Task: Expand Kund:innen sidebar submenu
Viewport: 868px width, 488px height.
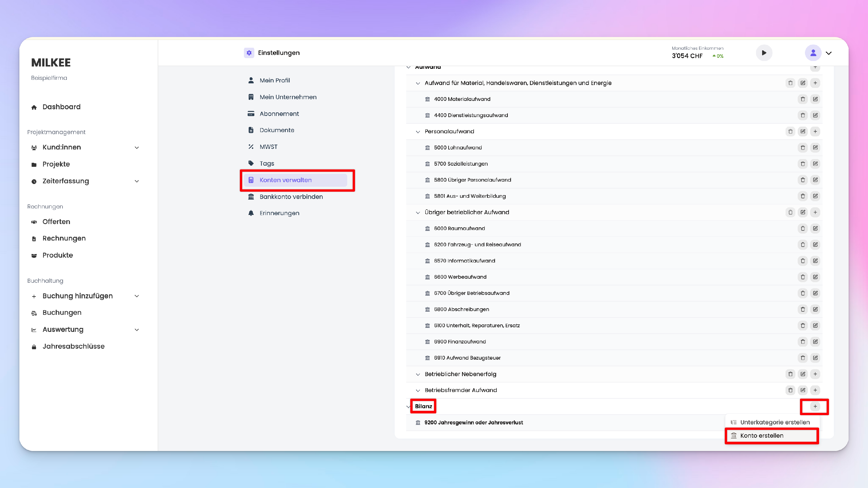Action: point(137,147)
